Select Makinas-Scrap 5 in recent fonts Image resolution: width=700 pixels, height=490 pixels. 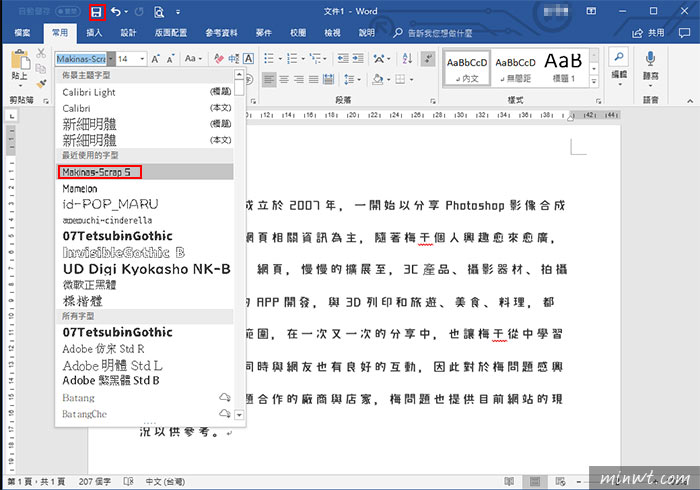(x=145, y=172)
